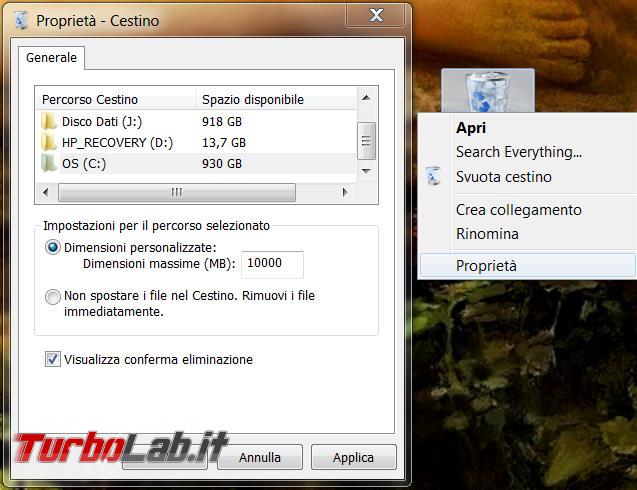The width and height of the screenshot is (637, 490).
Task: Toggle the Visualizza conferma eliminazione checkbox
Action: (52, 359)
